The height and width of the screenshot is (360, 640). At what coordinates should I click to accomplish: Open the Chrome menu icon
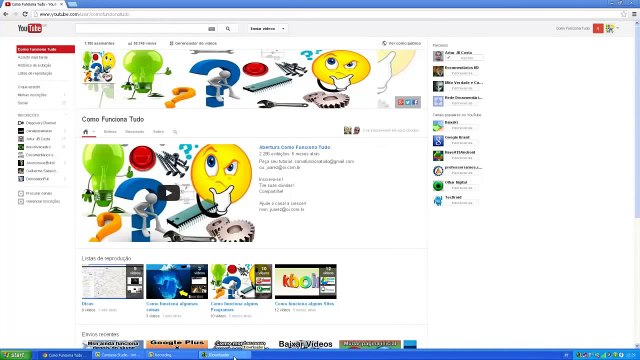(634, 14)
